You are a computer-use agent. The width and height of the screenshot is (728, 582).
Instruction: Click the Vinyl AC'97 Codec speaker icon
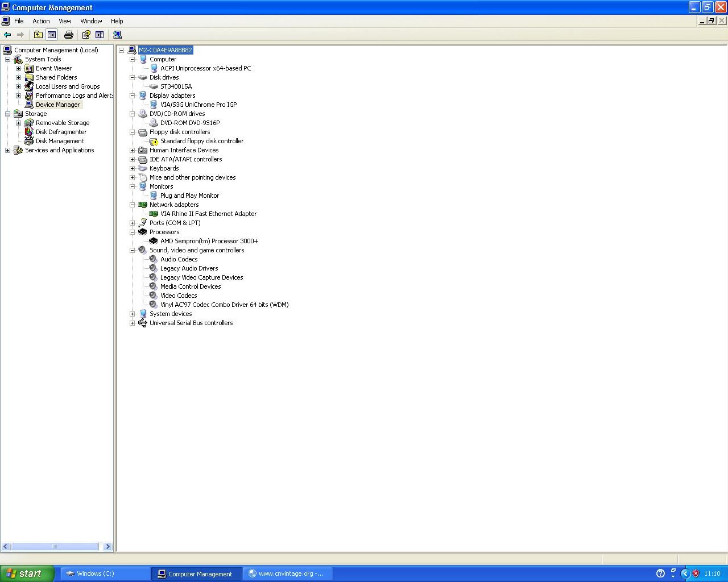point(154,305)
